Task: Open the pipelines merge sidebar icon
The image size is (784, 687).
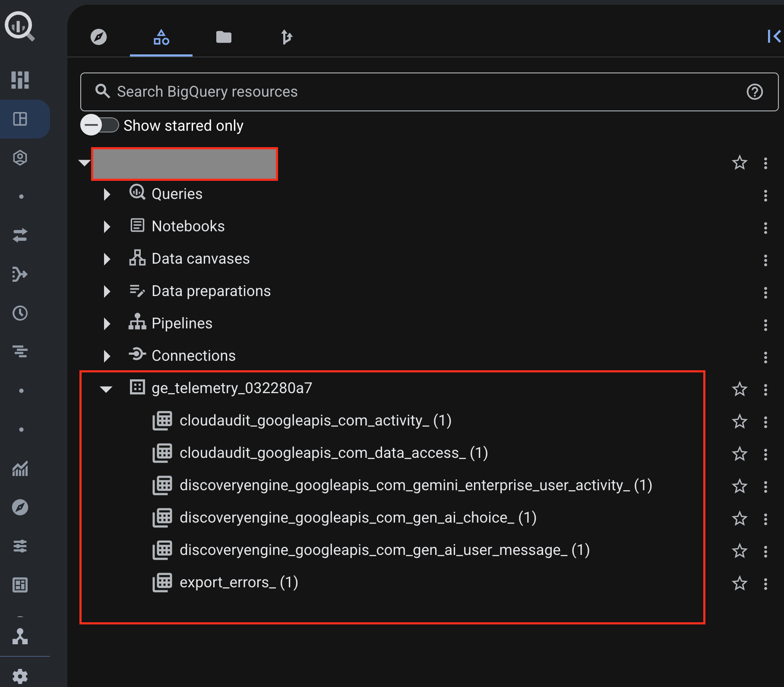Action: (20, 274)
